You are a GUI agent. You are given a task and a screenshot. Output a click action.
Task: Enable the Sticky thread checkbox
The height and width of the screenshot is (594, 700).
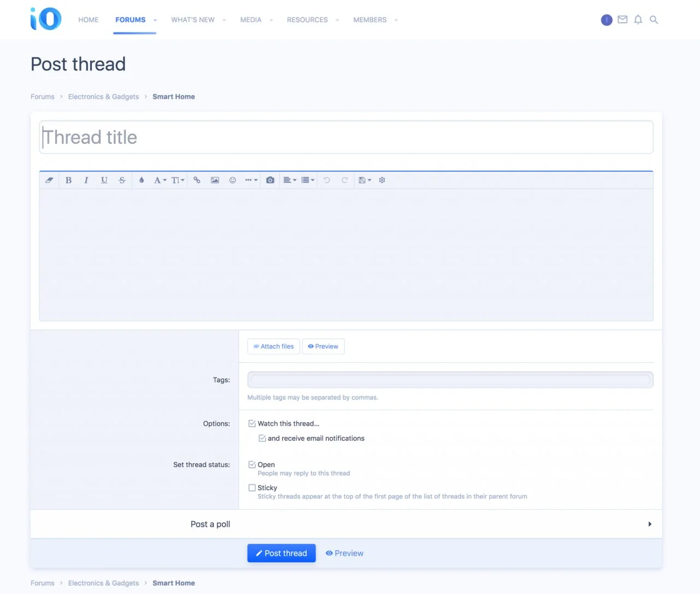click(x=252, y=487)
